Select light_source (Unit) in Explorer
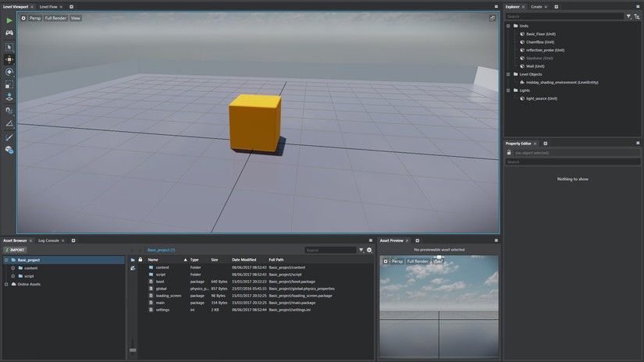 point(541,98)
